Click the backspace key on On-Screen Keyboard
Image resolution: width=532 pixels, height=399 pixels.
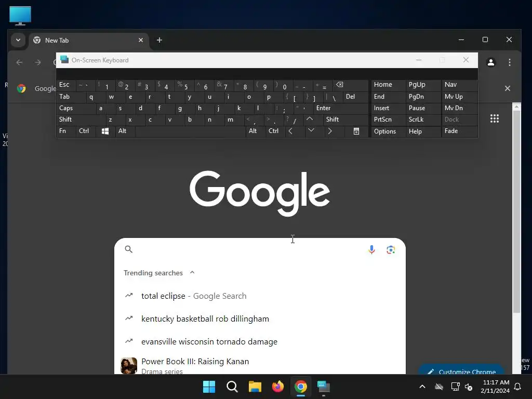click(x=351, y=85)
